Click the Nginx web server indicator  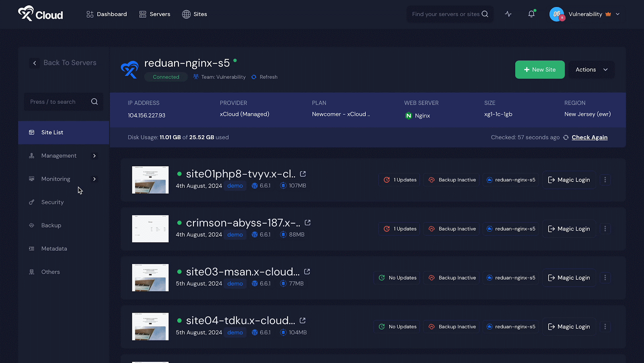pos(417,115)
